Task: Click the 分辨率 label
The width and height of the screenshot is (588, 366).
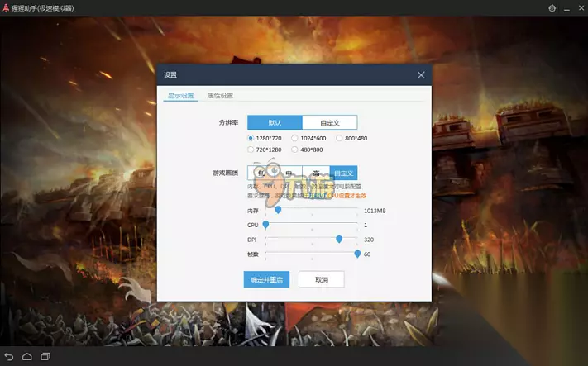Action: pos(229,122)
